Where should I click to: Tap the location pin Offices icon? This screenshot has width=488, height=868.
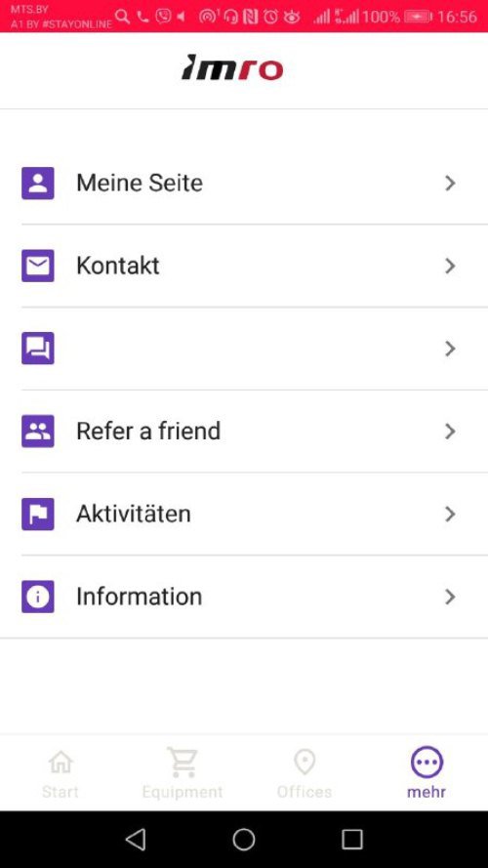[x=305, y=763]
